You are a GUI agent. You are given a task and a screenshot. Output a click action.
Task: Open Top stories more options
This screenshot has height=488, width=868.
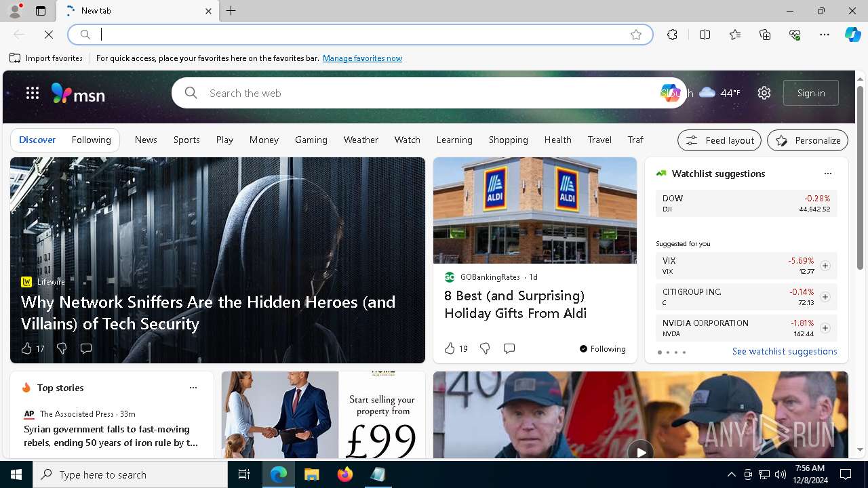click(193, 388)
